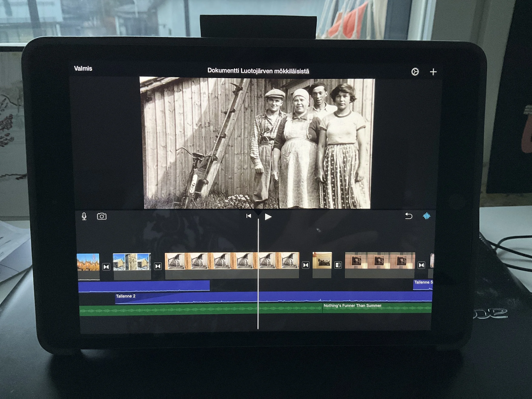Open project settings gear icon
Screen dimensions: 532x399
click(x=415, y=72)
